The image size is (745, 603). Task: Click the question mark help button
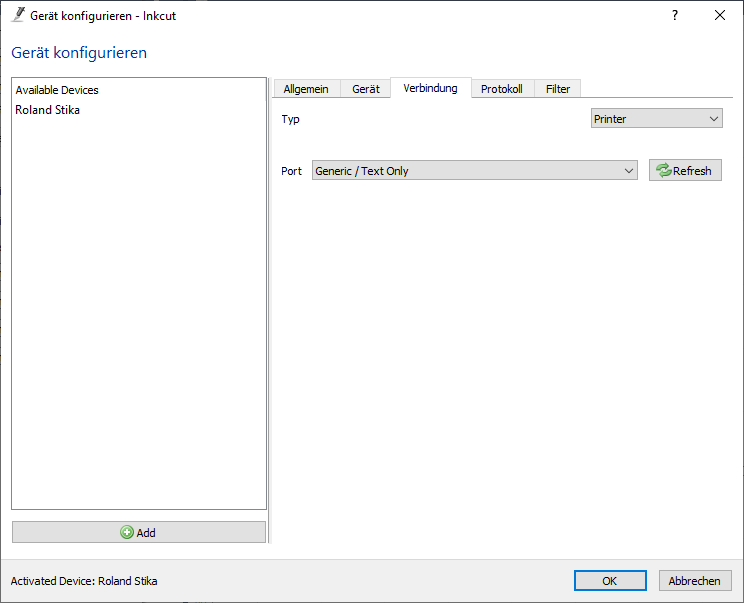pyautogui.click(x=675, y=16)
